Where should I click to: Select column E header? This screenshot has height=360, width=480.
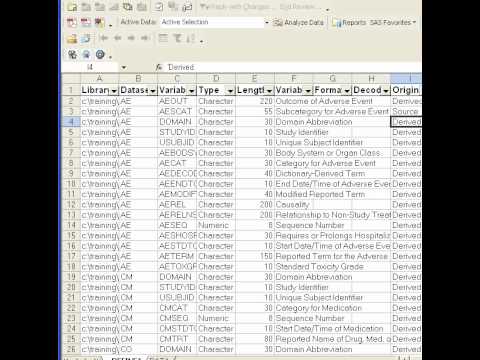(x=255, y=79)
